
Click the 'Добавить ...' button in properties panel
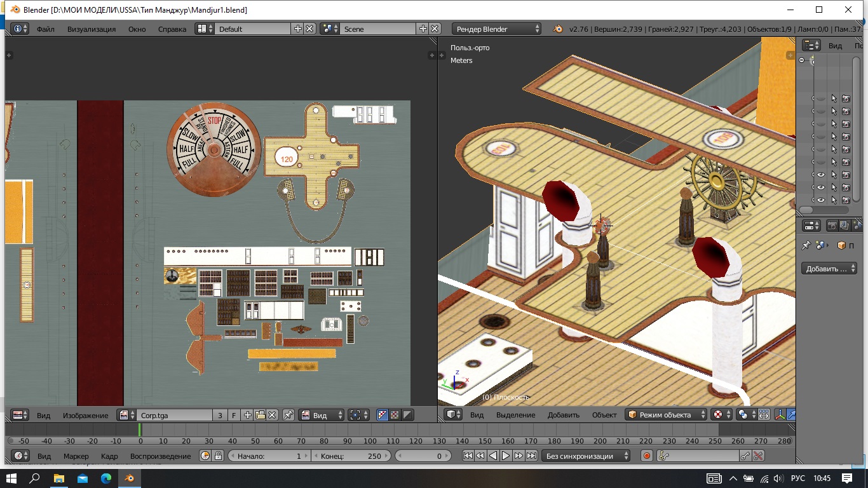click(x=828, y=269)
